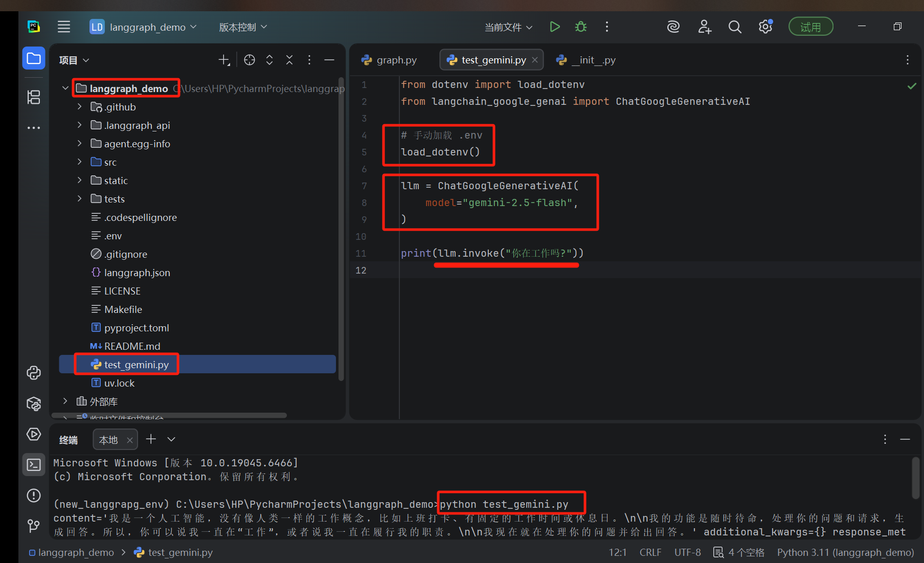Hide the terminal panel
The image size is (924, 563).
tap(905, 439)
